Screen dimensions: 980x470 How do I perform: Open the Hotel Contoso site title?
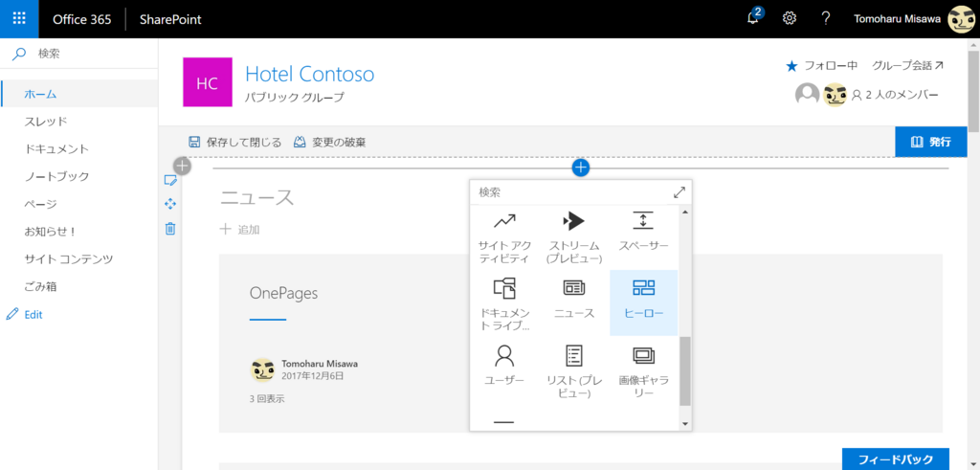coord(309,75)
